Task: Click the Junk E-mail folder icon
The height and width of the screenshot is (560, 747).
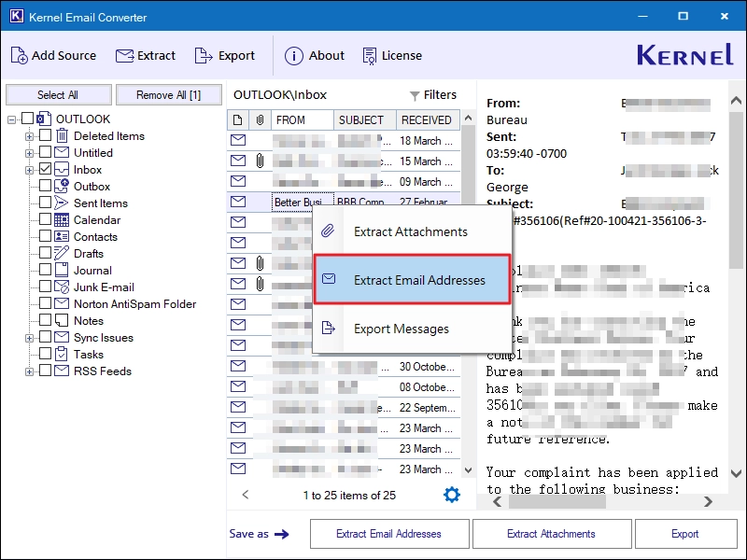Action: [62, 287]
